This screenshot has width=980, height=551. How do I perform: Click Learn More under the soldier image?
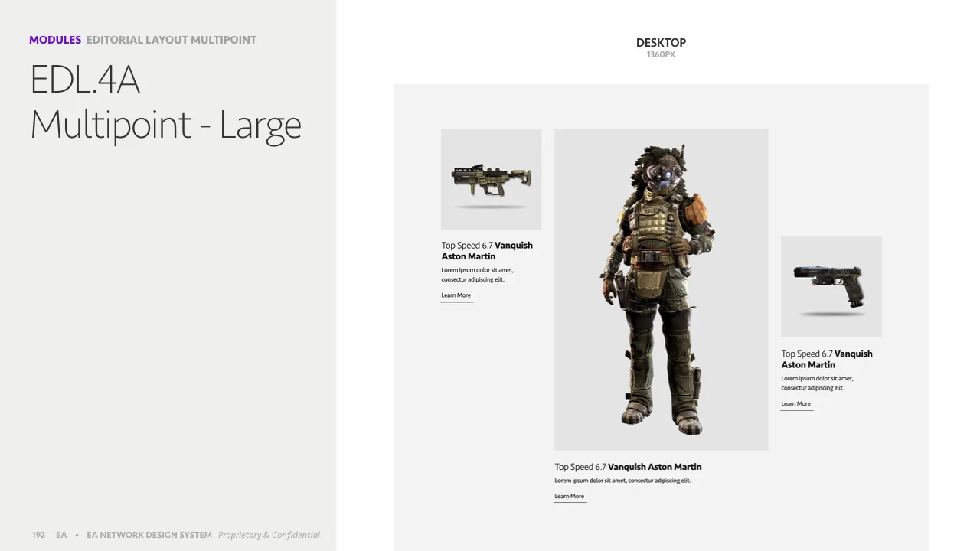point(570,497)
